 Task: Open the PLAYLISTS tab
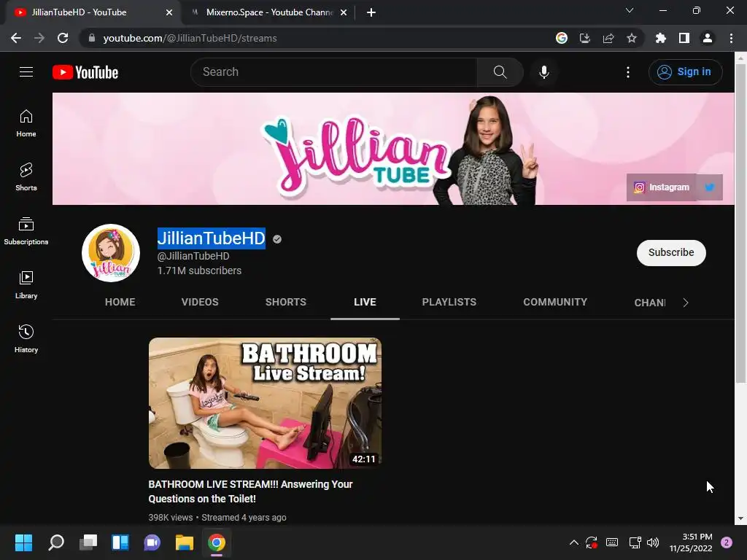(449, 302)
